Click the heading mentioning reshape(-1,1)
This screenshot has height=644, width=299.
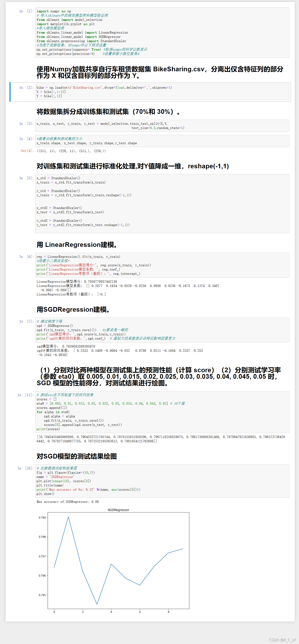point(133,166)
